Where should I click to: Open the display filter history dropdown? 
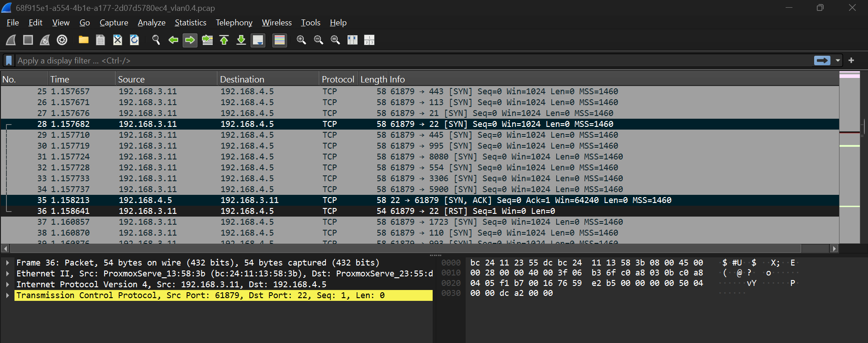pos(838,60)
